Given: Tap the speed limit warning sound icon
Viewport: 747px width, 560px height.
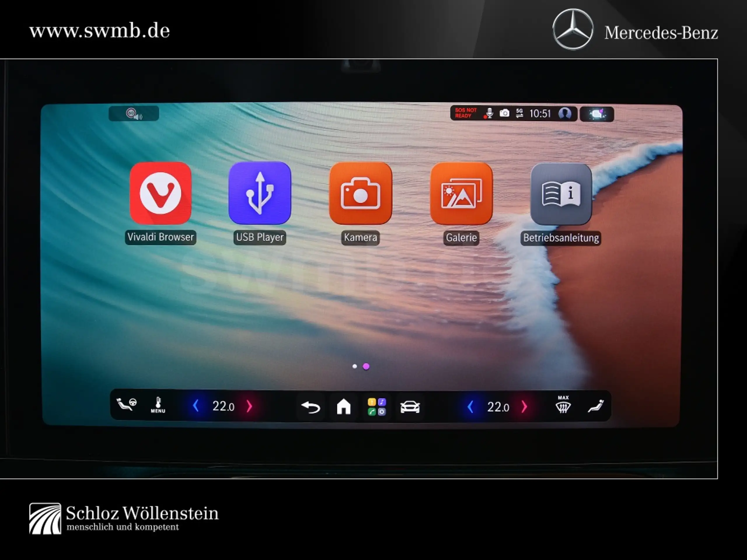Looking at the screenshot, I should point(134,114).
